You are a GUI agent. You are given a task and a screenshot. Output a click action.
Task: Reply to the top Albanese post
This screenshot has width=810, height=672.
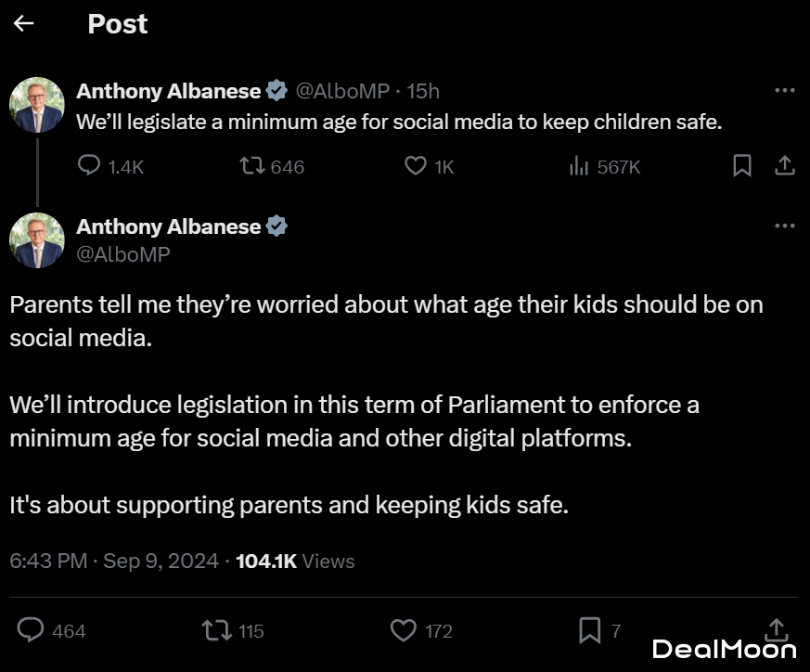click(x=89, y=166)
